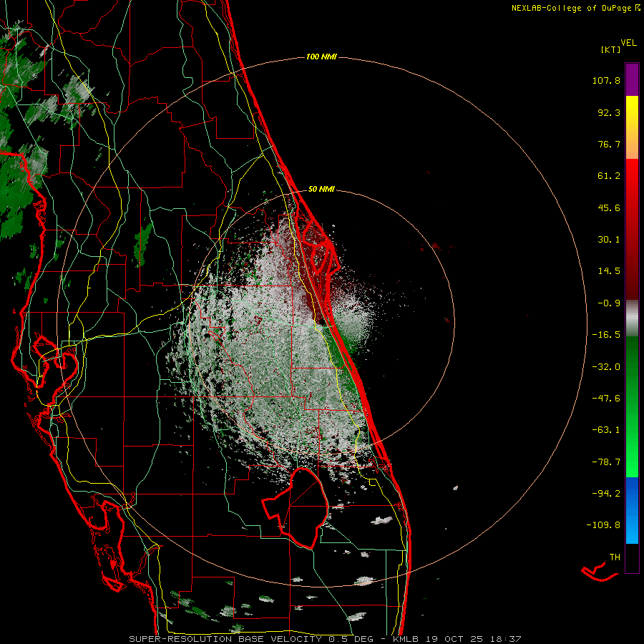This screenshot has width=644, height=644.
Task: Click the 45.6 velocity scale value
Action: coord(609,208)
